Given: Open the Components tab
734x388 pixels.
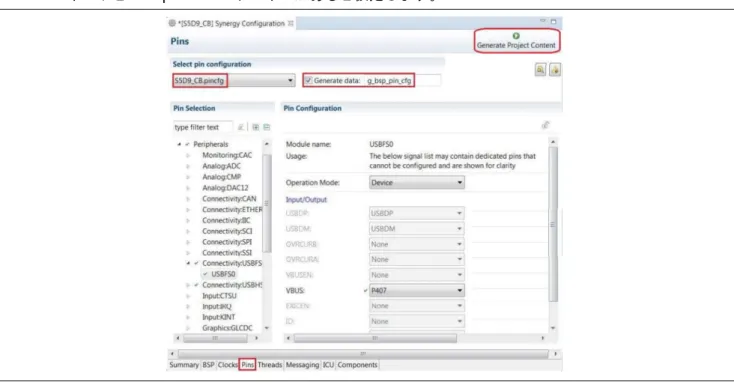Looking at the screenshot, I should point(357,365).
